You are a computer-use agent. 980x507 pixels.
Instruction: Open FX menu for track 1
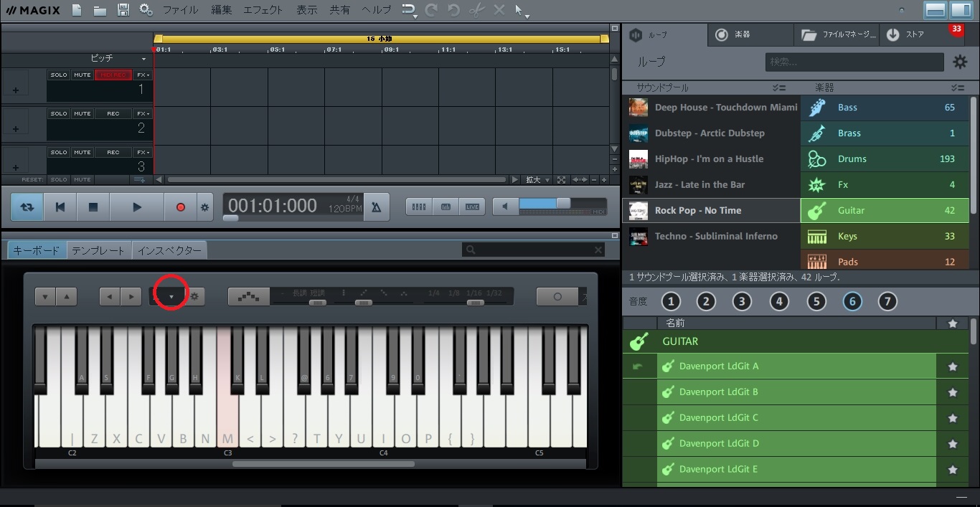(x=143, y=75)
